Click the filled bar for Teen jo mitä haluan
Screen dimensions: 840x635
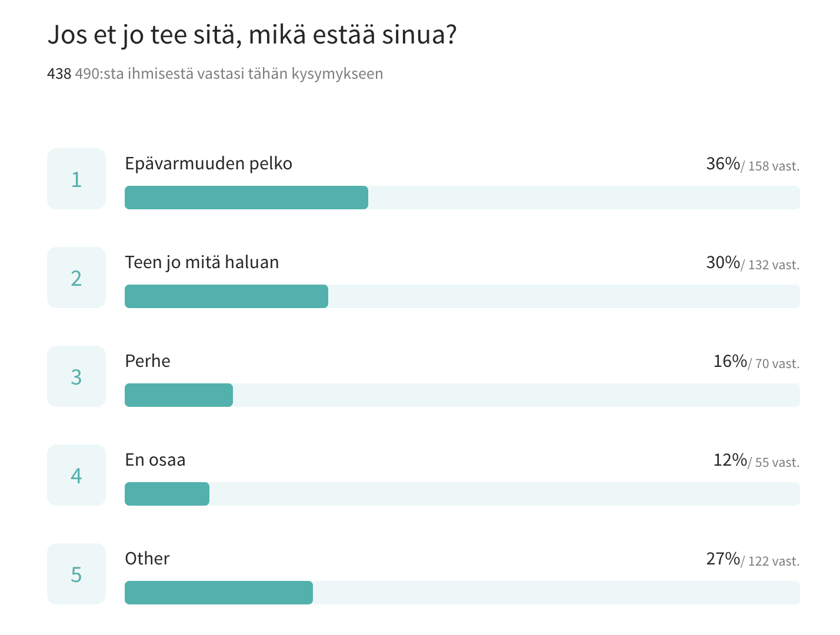coord(226,296)
